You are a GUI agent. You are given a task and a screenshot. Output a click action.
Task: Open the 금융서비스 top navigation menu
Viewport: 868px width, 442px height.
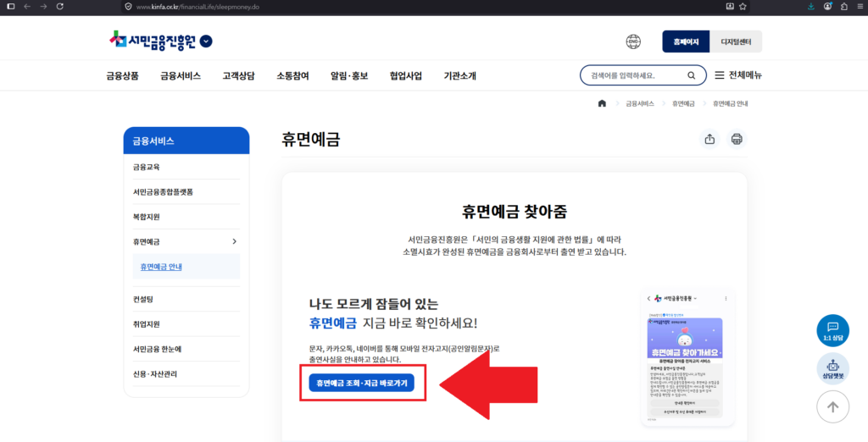(181, 76)
